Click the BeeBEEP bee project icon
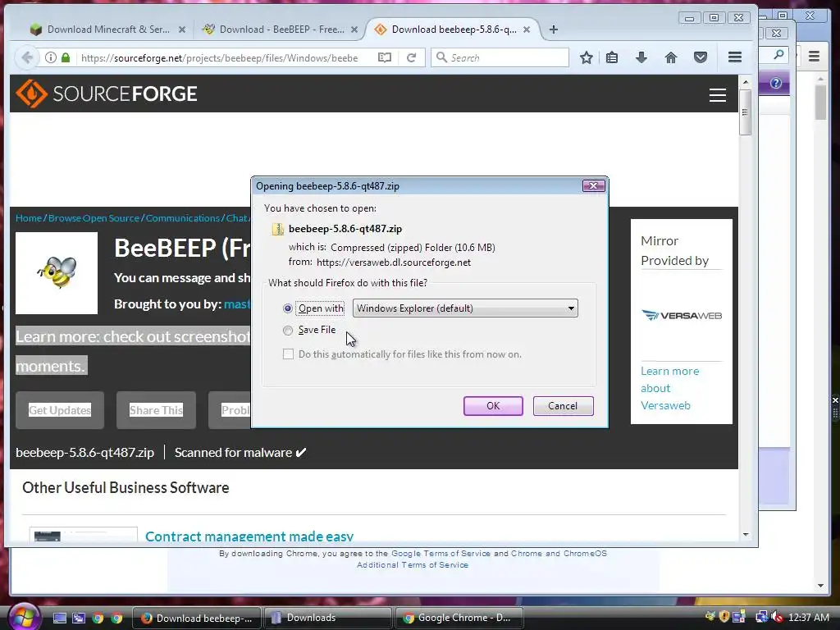 (57, 272)
